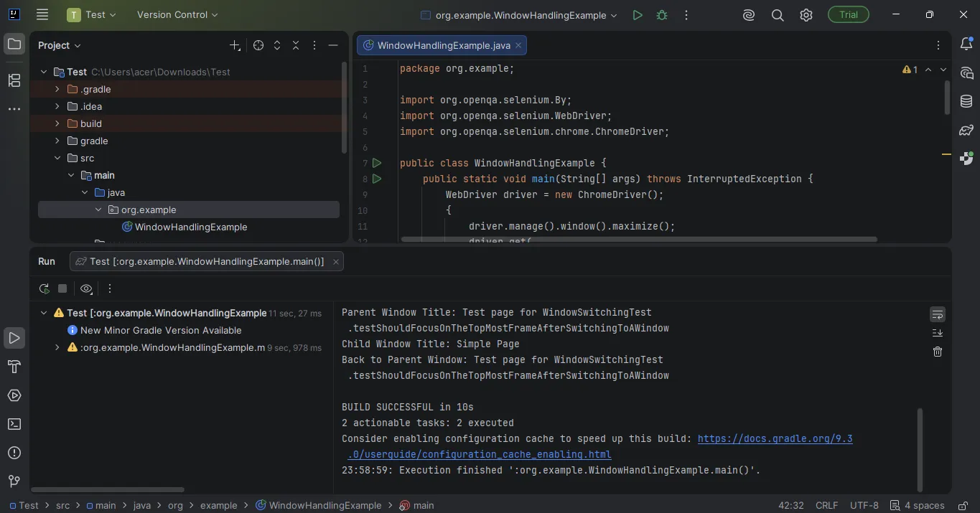This screenshot has width=980, height=513.
Task: Collapse the src folder
Action: click(x=57, y=158)
